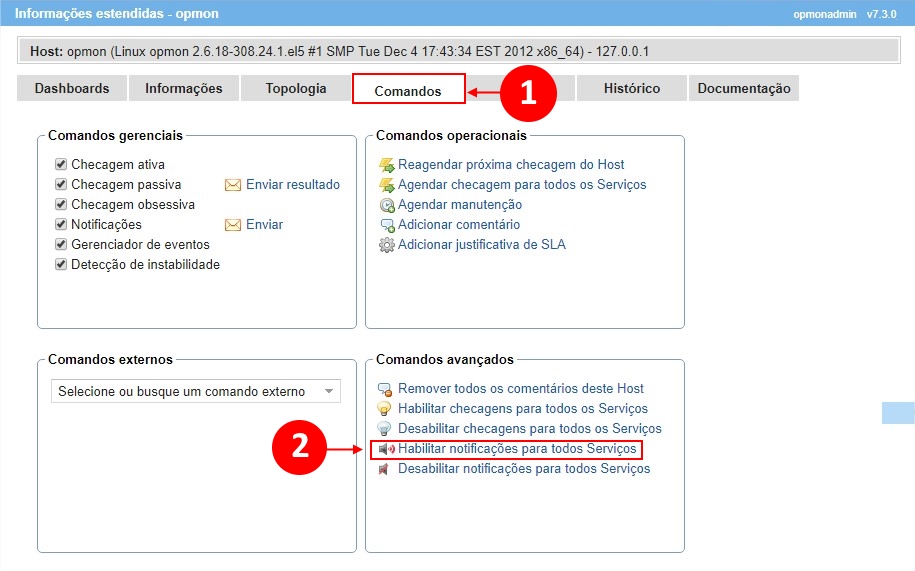Click Agendar checagem para todos os Serviços
915x571 pixels.
522,185
